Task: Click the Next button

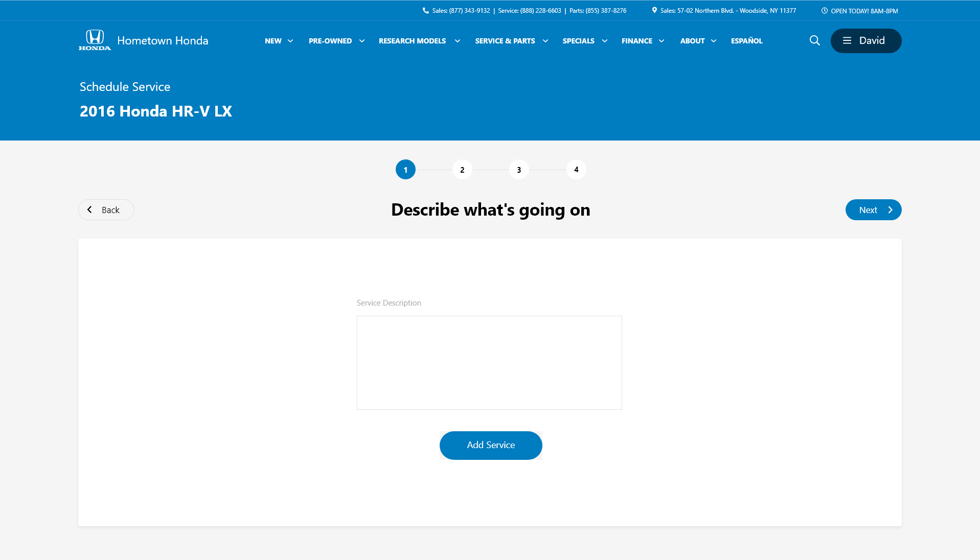Action: pos(873,210)
